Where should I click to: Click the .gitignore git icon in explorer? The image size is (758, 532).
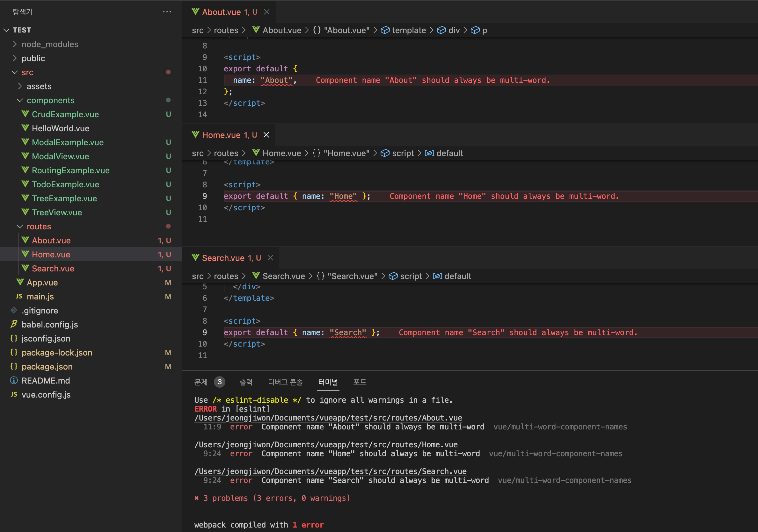click(x=13, y=310)
